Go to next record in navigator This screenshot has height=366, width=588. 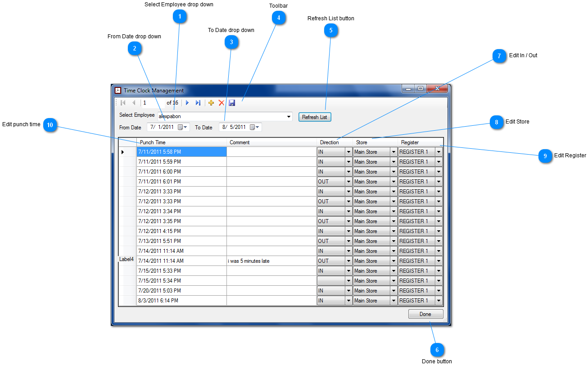[x=187, y=103]
